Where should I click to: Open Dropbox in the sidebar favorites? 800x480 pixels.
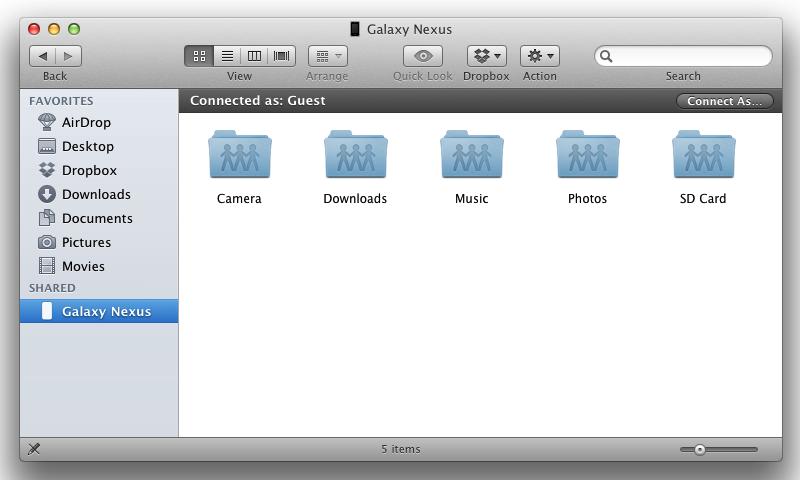click(x=99, y=170)
